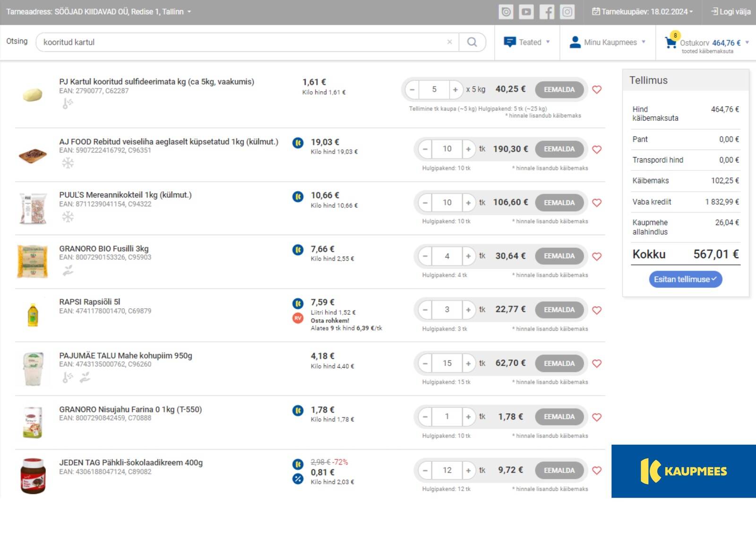Open the Facebook social icon
756x534 pixels.
tap(547, 12)
